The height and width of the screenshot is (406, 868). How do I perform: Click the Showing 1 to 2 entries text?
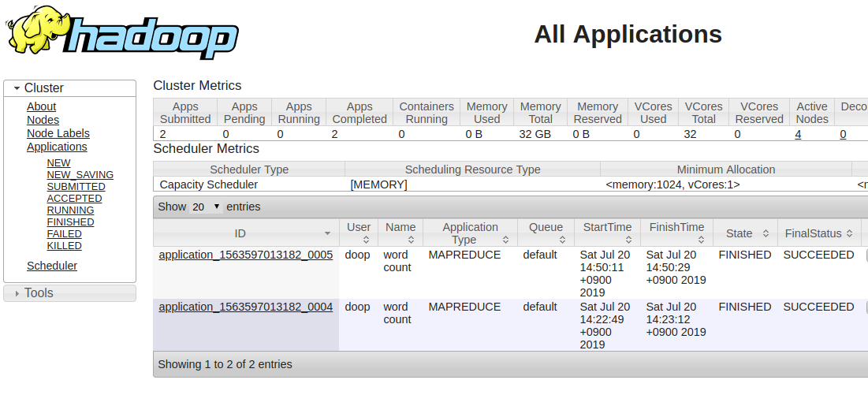(225, 364)
